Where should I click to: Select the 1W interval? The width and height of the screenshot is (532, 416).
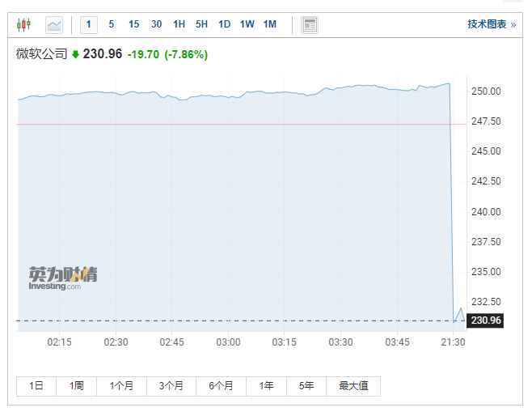(x=247, y=24)
